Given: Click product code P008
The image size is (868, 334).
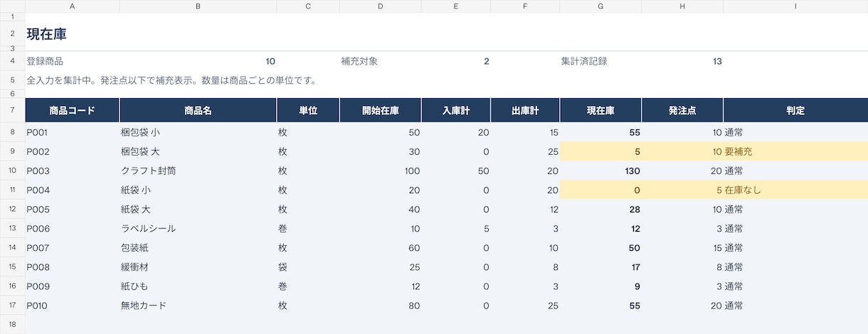Looking at the screenshot, I should click(x=38, y=266).
